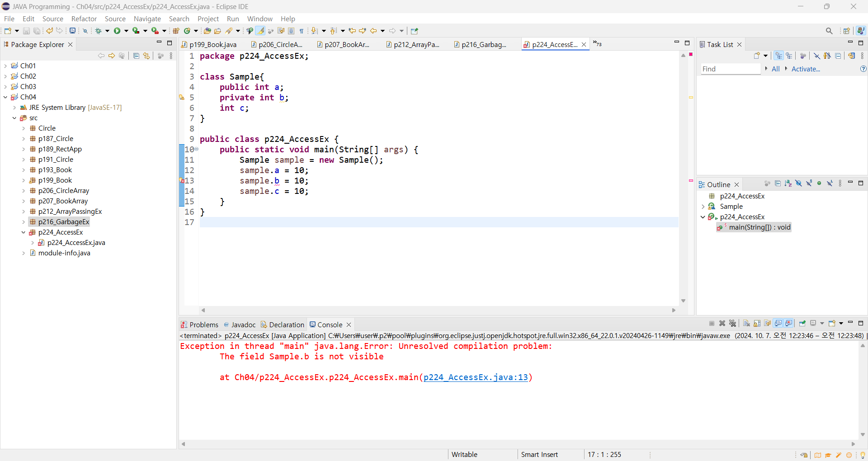Close the Console tab

click(x=349, y=325)
